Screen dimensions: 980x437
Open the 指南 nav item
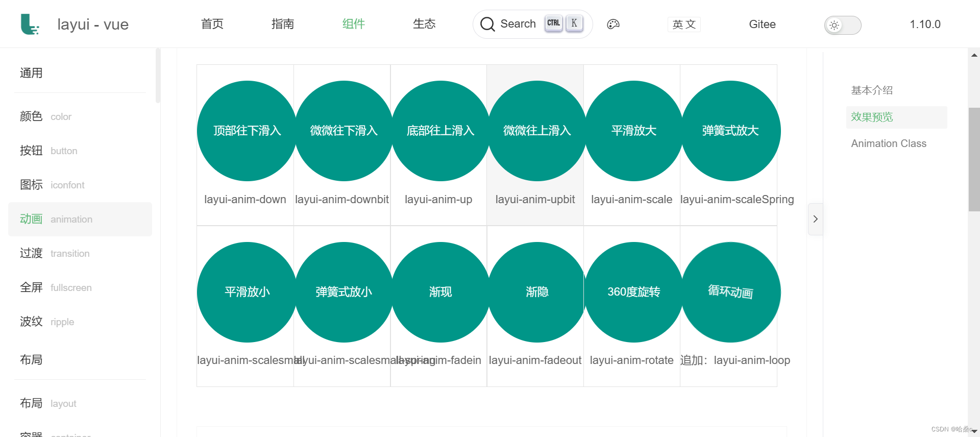283,24
